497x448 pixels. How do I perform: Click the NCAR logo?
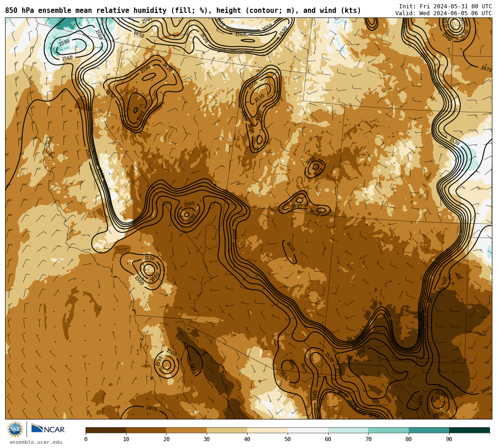[x=48, y=429]
